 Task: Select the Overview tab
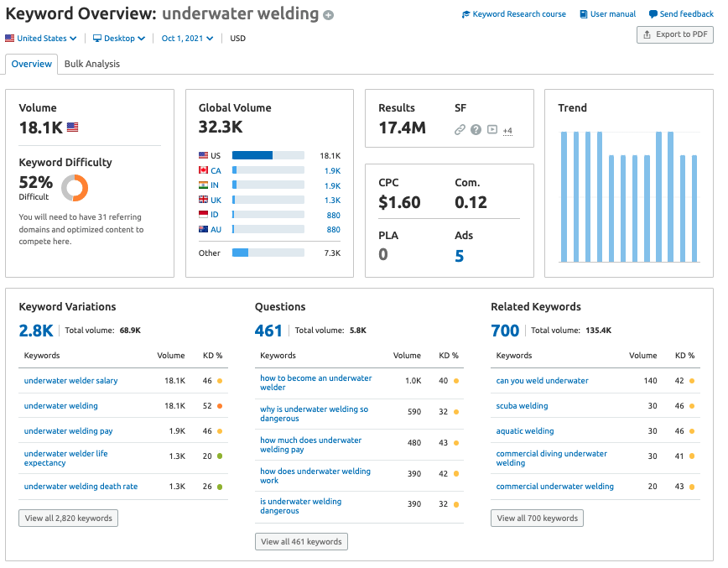tap(31, 64)
